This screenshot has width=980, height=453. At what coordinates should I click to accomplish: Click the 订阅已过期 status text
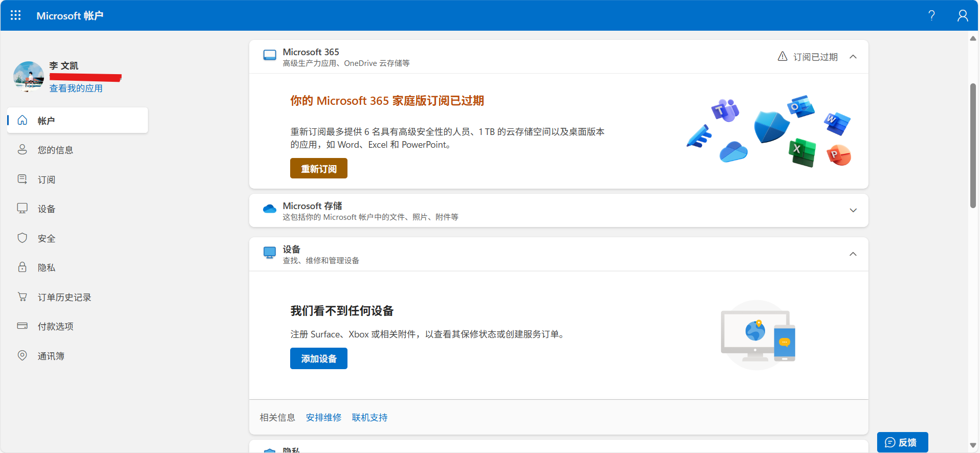pyautogui.click(x=815, y=57)
